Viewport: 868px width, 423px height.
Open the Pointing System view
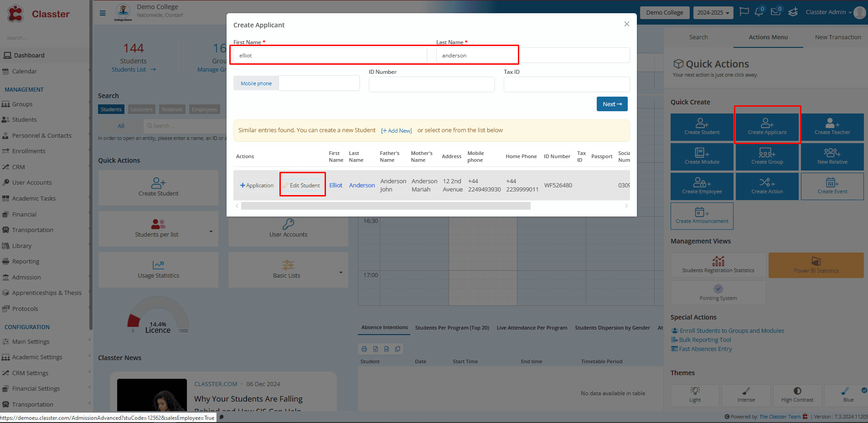click(x=718, y=293)
